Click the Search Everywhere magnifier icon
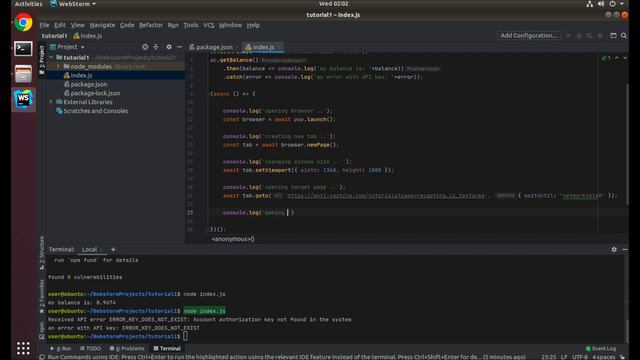Screen dimensions: 640x360 pos(624,36)
